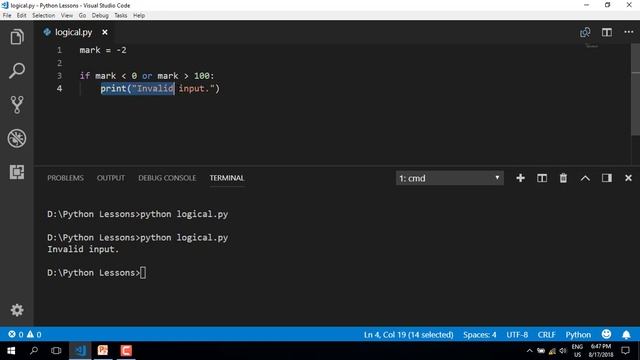Open the editor More Actions ellipsis
Viewport: 640px width, 360px height.
(x=629, y=32)
